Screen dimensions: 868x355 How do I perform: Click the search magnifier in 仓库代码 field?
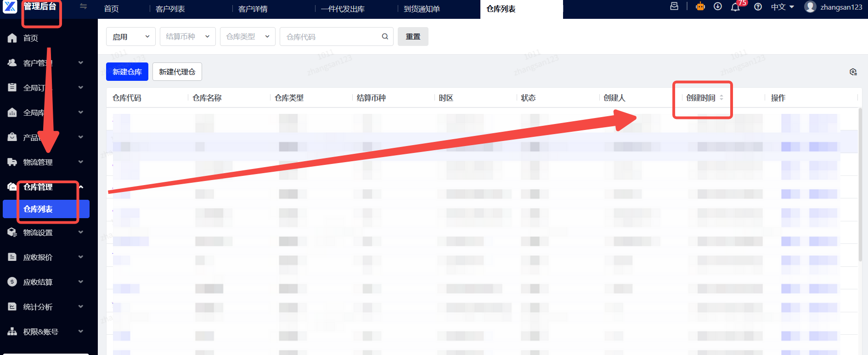tap(385, 37)
